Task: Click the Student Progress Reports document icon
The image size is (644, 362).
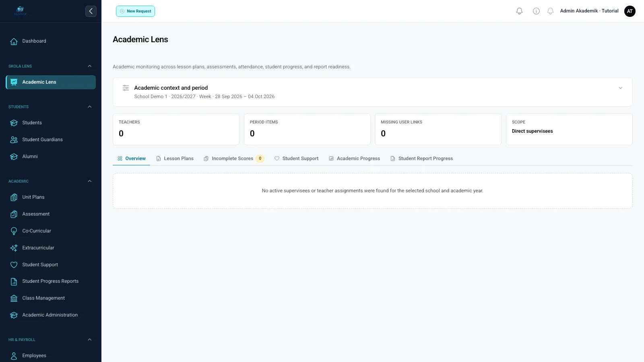Action: tap(14, 281)
